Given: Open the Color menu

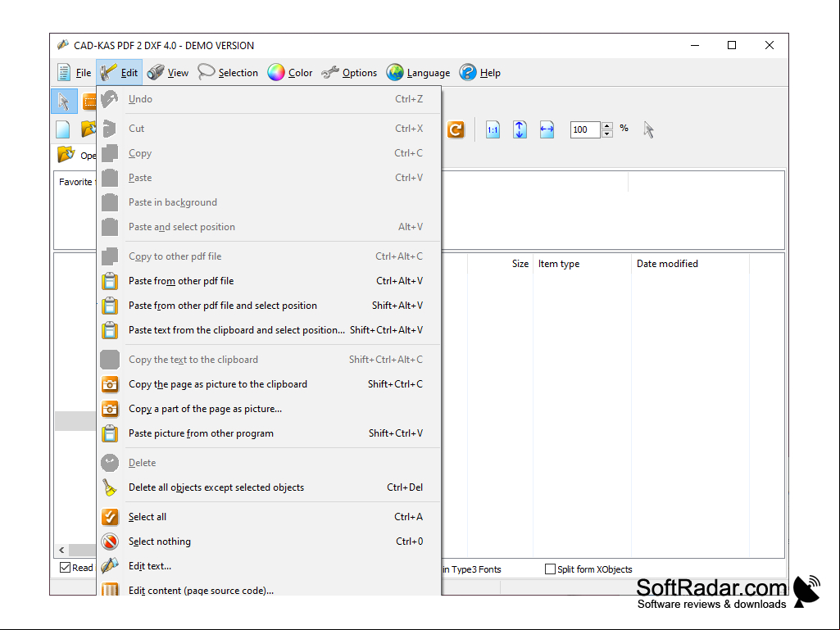Looking at the screenshot, I should (290, 73).
